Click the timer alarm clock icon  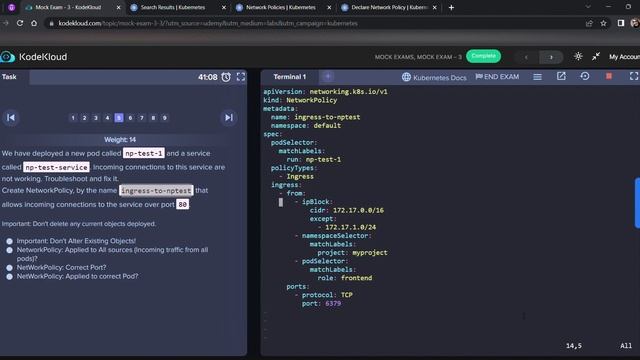pyautogui.click(x=226, y=77)
